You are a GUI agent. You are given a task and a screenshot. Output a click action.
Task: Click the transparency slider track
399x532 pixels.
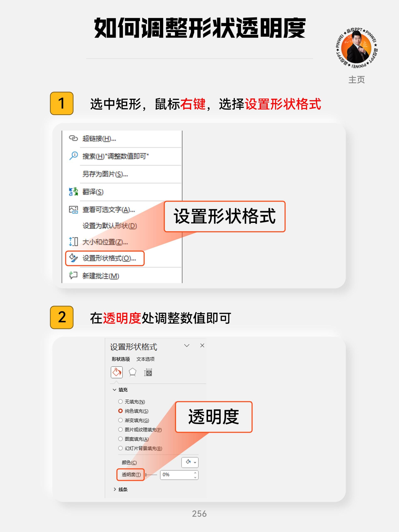pyautogui.click(x=151, y=475)
